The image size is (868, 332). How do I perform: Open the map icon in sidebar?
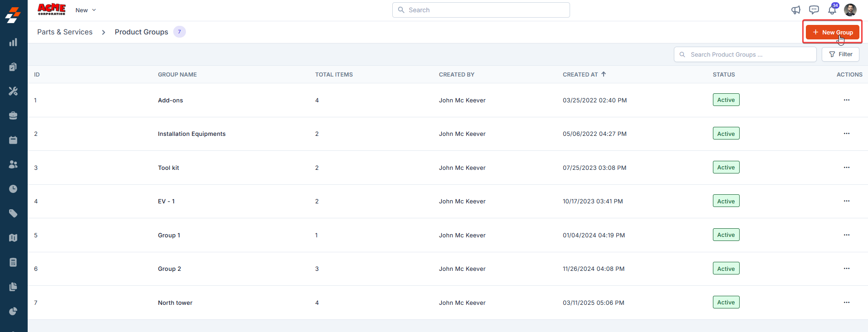(13, 238)
